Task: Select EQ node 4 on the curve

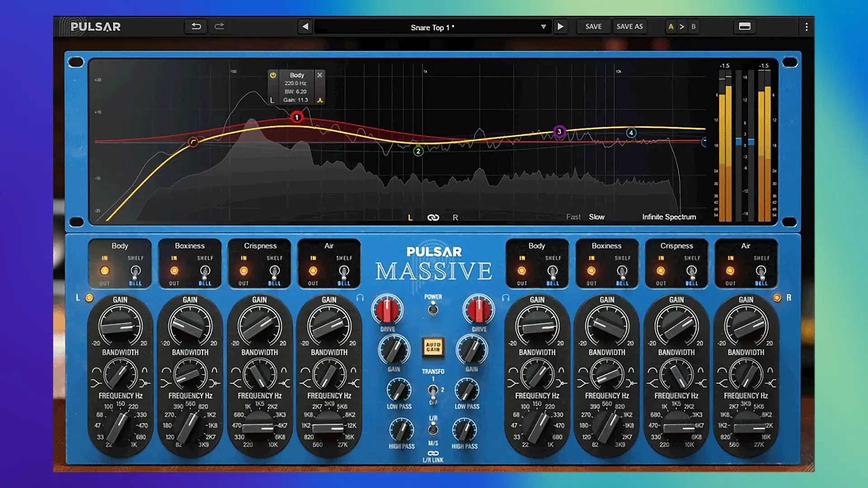Action: pyautogui.click(x=631, y=133)
